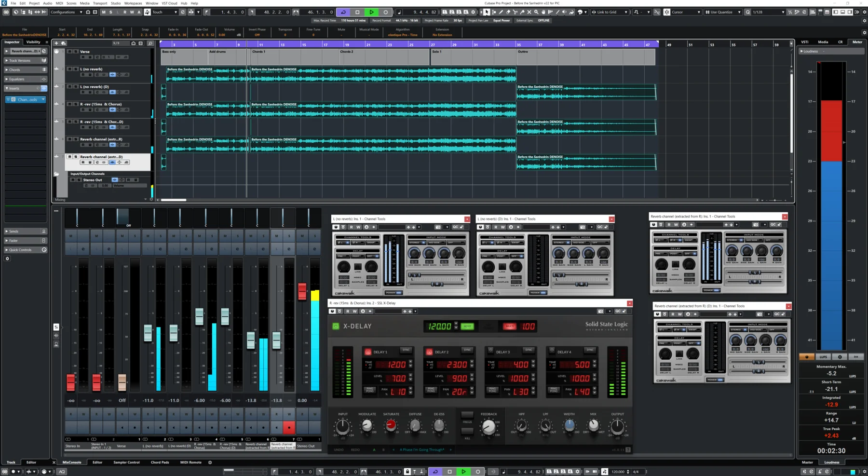Select the Comp hand tool
Image resolution: width=868 pixels, height=476 pixels.
(543, 12)
